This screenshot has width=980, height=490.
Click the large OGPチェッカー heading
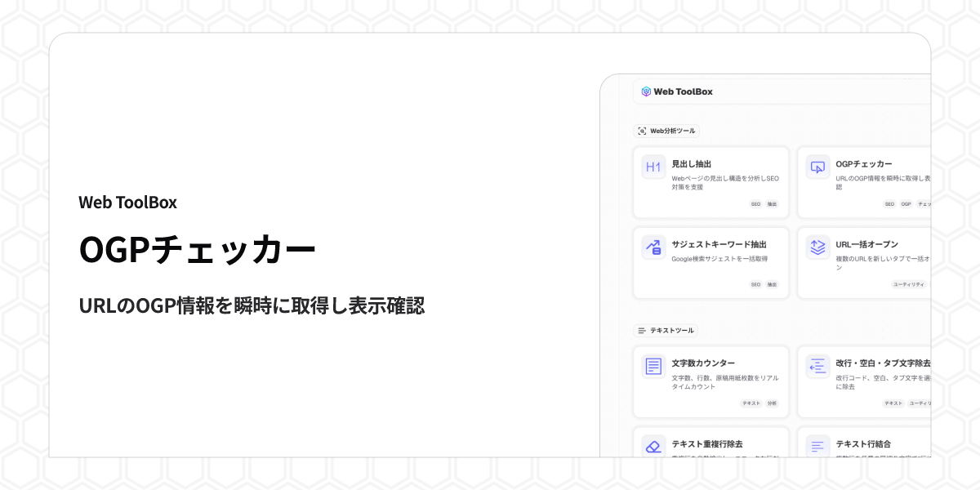pos(197,251)
